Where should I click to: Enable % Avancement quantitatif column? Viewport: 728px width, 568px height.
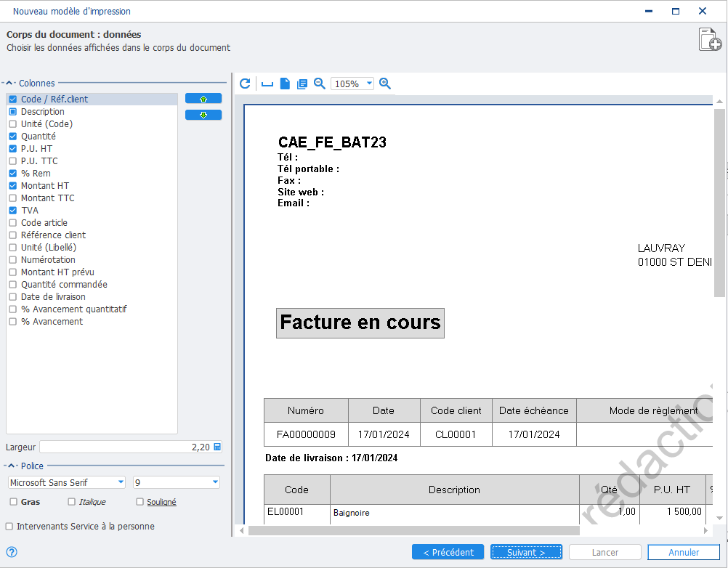click(x=13, y=309)
